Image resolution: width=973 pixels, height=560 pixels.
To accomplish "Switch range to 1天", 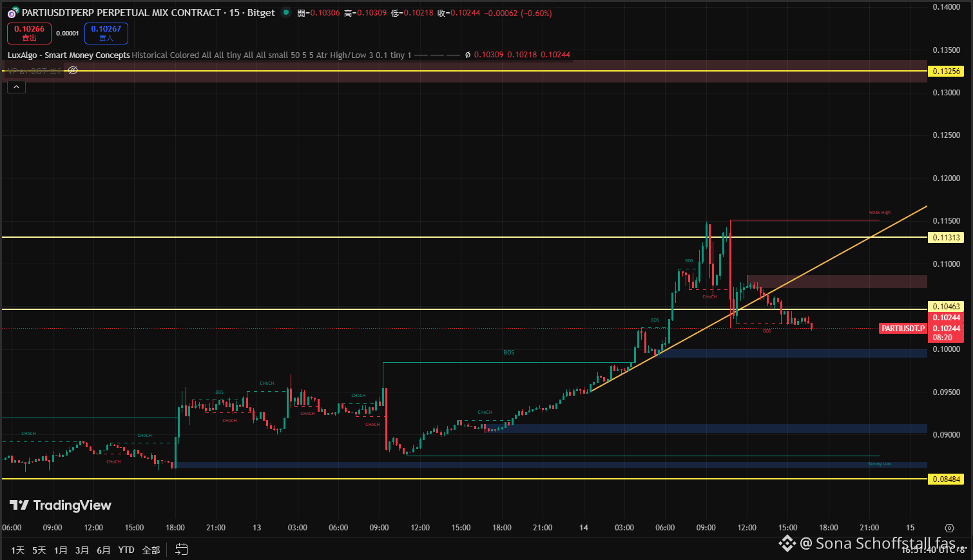I will point(18,550).
